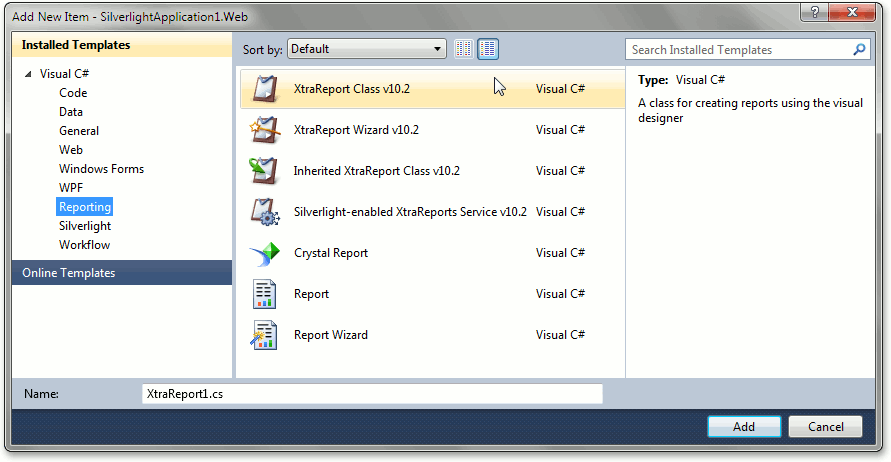Click the Silverlight-enabled XtraReports Service icon
The image size is (891, 462).
click(x=265, y=212)
